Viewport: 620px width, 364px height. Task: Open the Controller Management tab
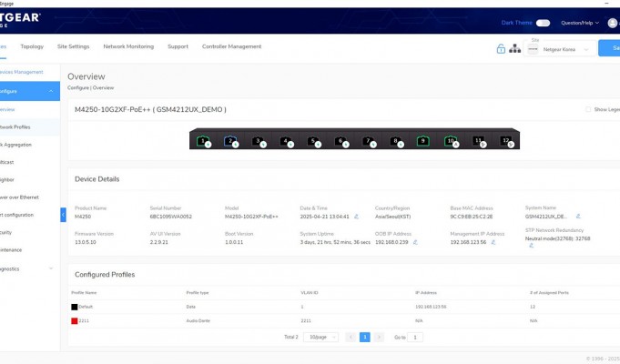click(x=232, y=46)
